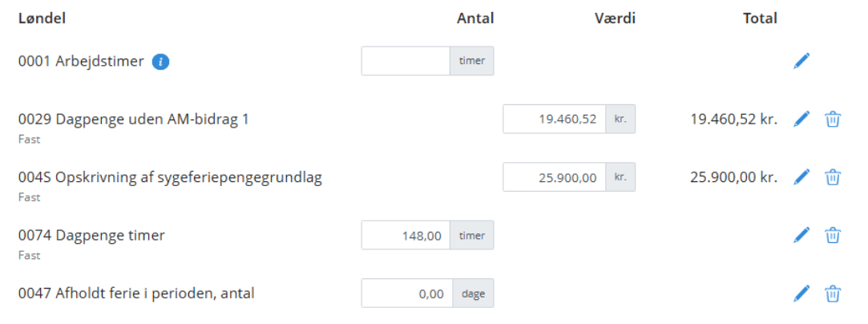This screenshot has height=324, width=868.
Task: Click the Værdi column header
Action: coord(615,18)
